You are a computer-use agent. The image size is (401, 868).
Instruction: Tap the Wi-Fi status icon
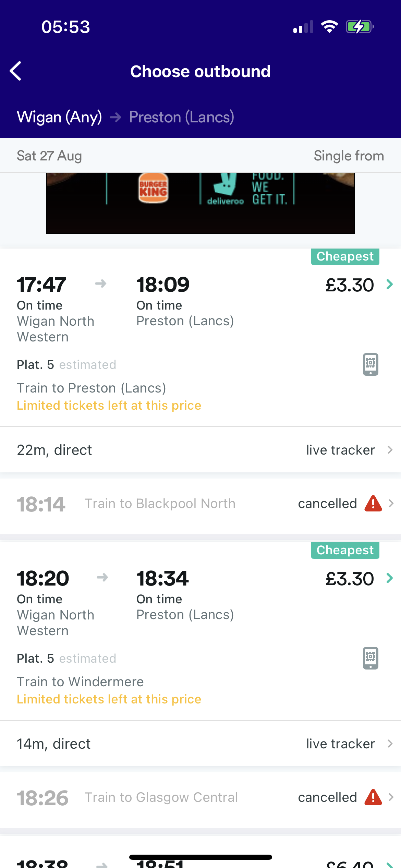click(329, 27)
